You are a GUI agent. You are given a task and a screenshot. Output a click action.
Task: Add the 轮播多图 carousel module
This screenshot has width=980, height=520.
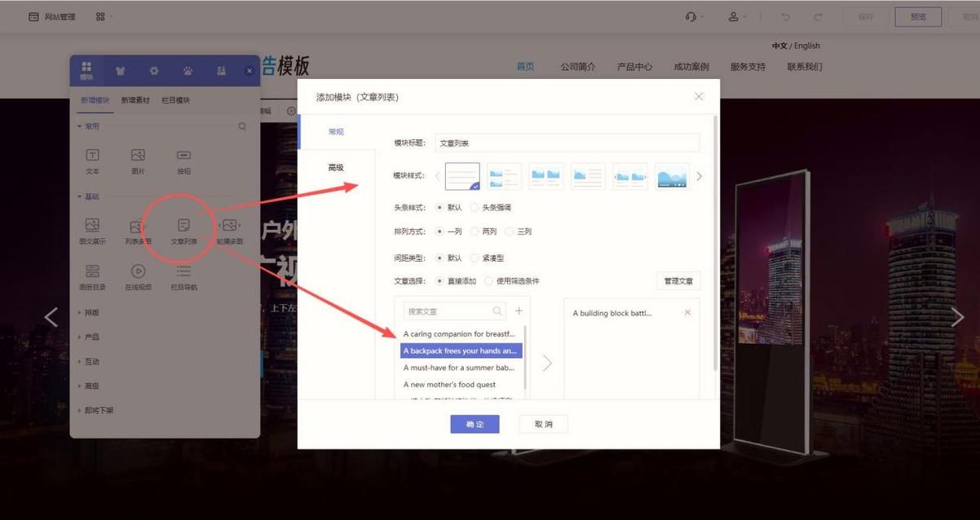(x=230, y=231)
